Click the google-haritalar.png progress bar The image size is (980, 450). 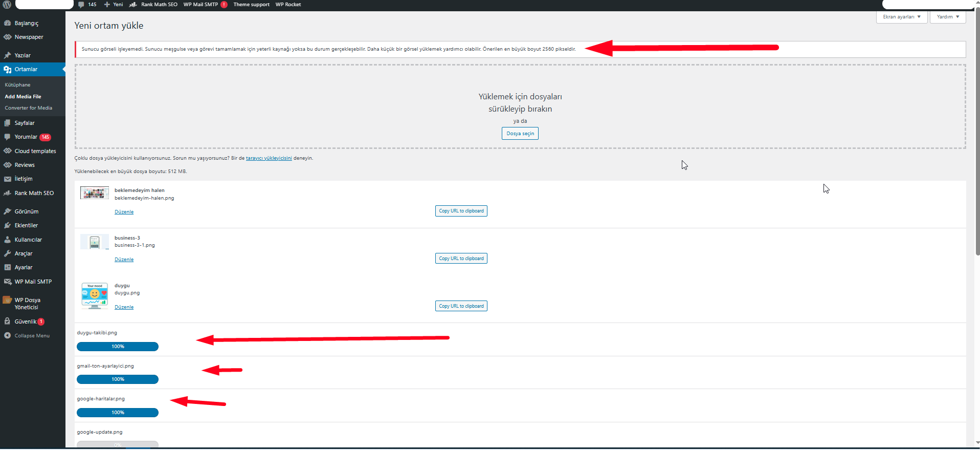118,413
